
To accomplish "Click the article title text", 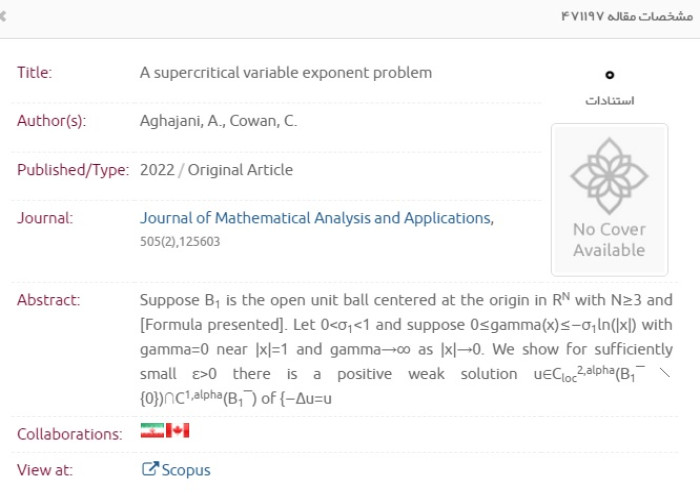I will click(x=286, y=73).
